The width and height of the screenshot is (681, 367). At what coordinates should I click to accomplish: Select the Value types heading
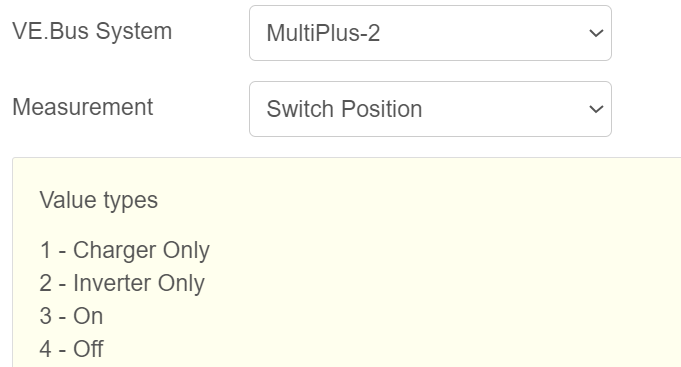99,200
